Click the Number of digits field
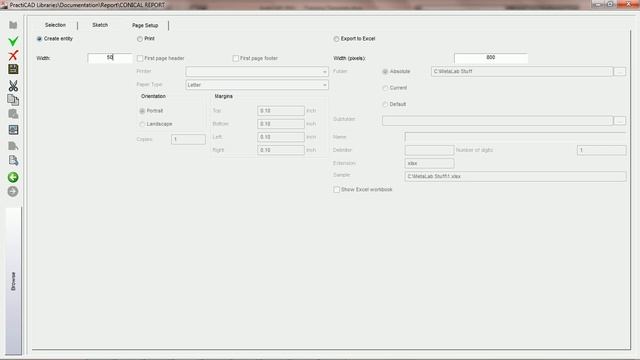 click(x=601, y=150)
